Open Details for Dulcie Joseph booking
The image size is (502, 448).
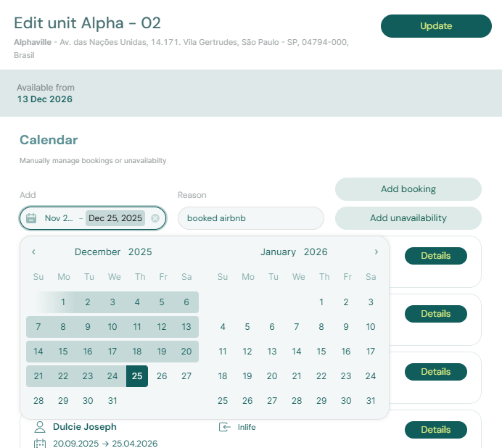(x=435, y=429)
